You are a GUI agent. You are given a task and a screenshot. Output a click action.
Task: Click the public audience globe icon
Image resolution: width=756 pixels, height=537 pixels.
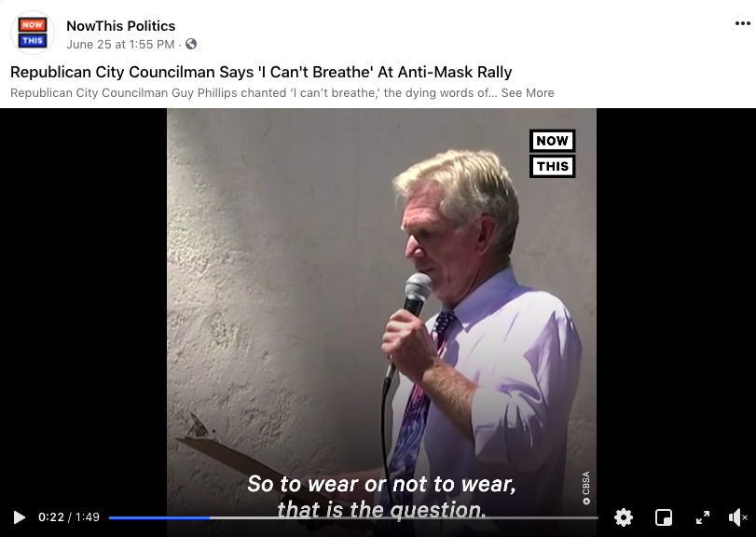point(191,44)
